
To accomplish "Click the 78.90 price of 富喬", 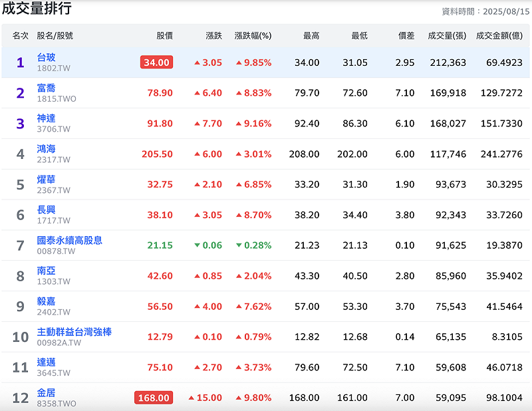I will [160, 93].
